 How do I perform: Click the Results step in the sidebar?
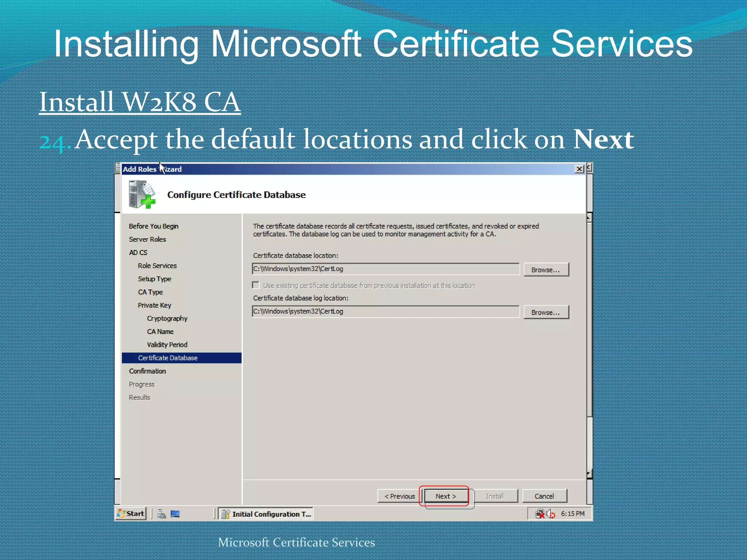point(139,397)
